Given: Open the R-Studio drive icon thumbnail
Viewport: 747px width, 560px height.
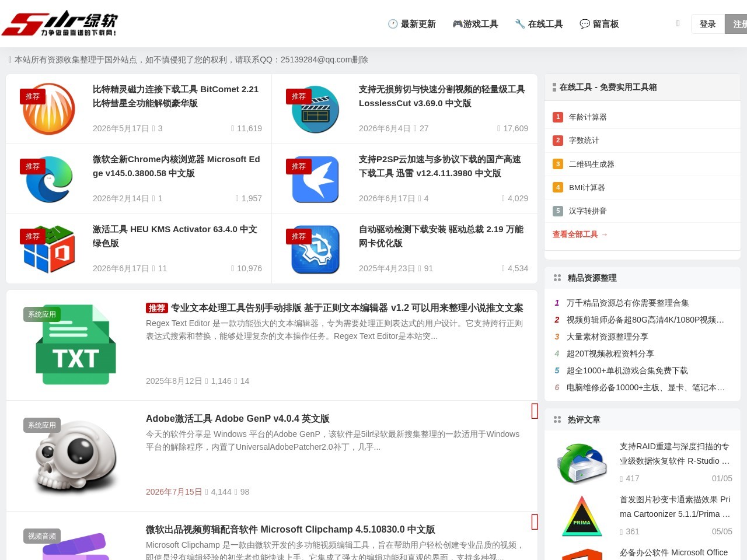Looking at the screenshot, I should pyautogui.click(x=582, y=463).
